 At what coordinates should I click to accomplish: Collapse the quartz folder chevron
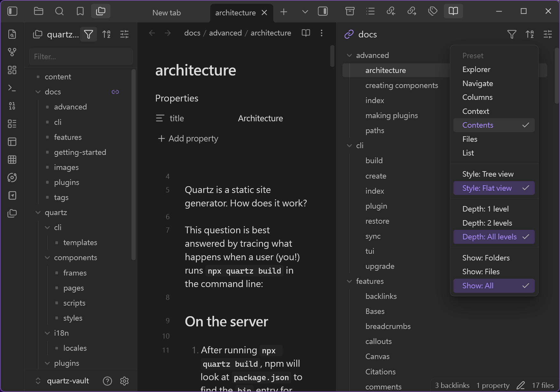[38, 212]
